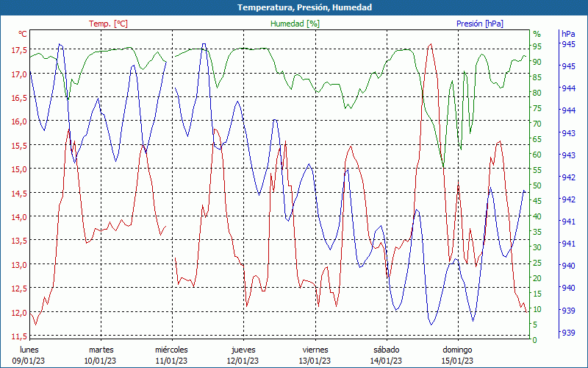Screen dimensions: 588x368
Task: Click the chart title "Temperatura, Presión, Humedad"
Action: [x=304, y=7]
